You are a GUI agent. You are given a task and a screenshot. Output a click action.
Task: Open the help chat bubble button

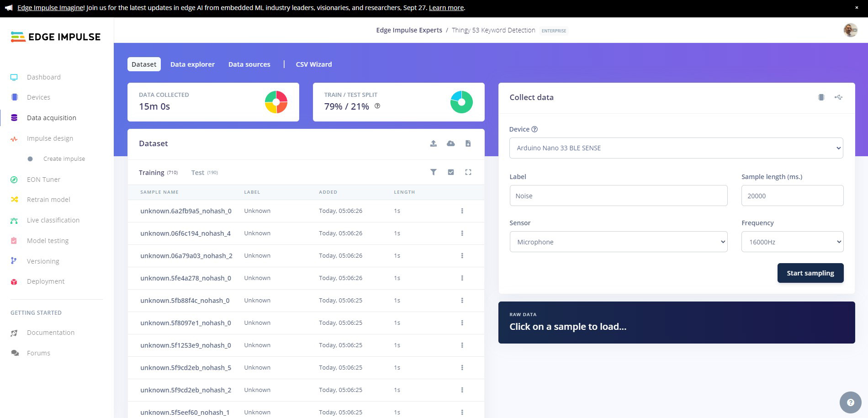(850, 402)
